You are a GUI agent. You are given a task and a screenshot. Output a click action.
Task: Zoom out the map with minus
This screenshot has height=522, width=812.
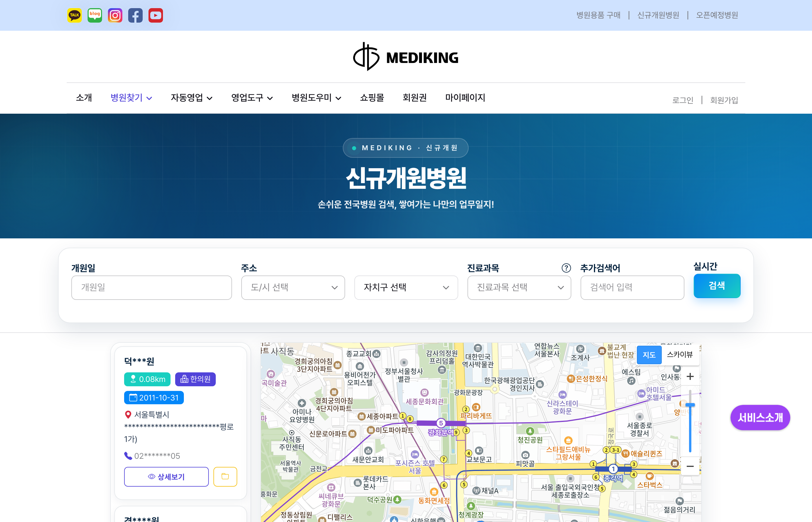[x=690, y=466]
